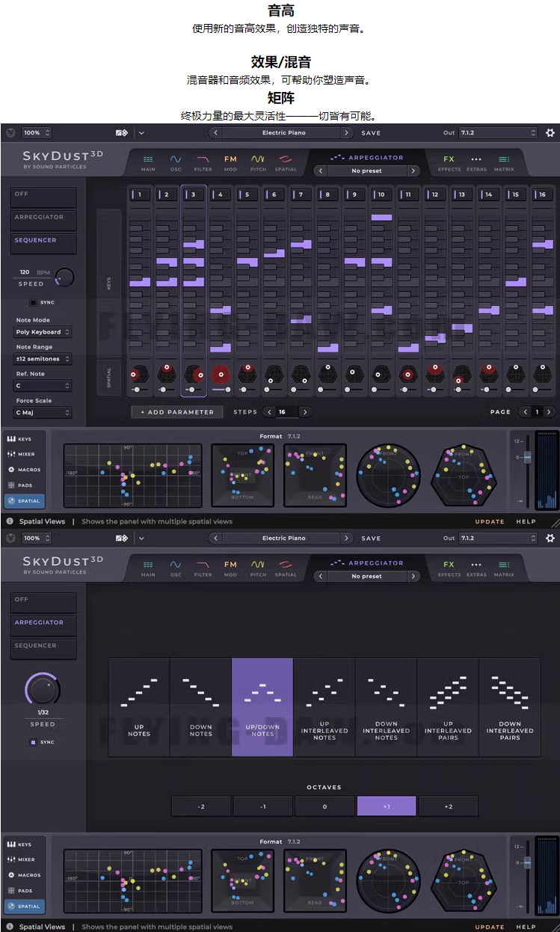Go to next sequencer PAGE with right arrow
Screen dimensions: 560x932
tap(549, 412)
